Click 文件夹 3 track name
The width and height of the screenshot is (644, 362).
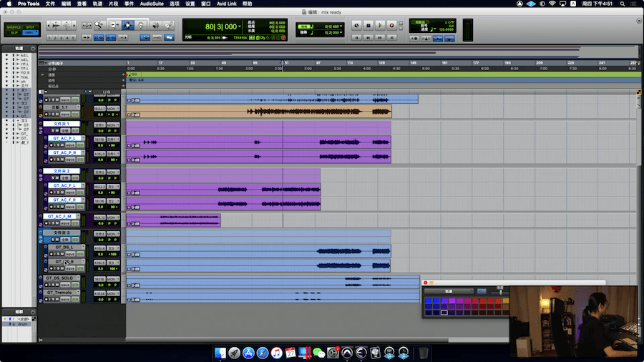62,233
